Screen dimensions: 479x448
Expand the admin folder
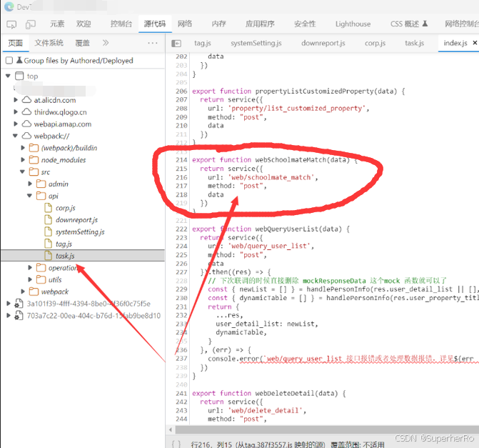tap(30, 184)
